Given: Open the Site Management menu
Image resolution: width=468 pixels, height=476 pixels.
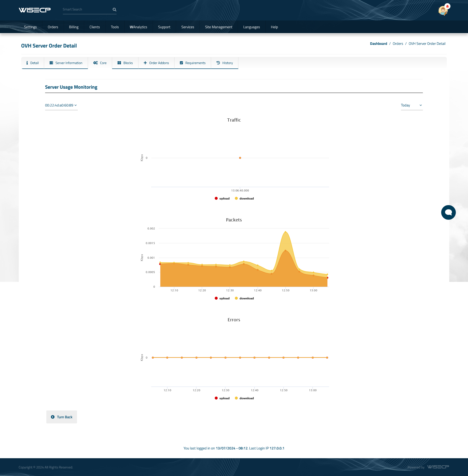Looking at the screenshot, I should pyautogui.click(x=219, y=27).
